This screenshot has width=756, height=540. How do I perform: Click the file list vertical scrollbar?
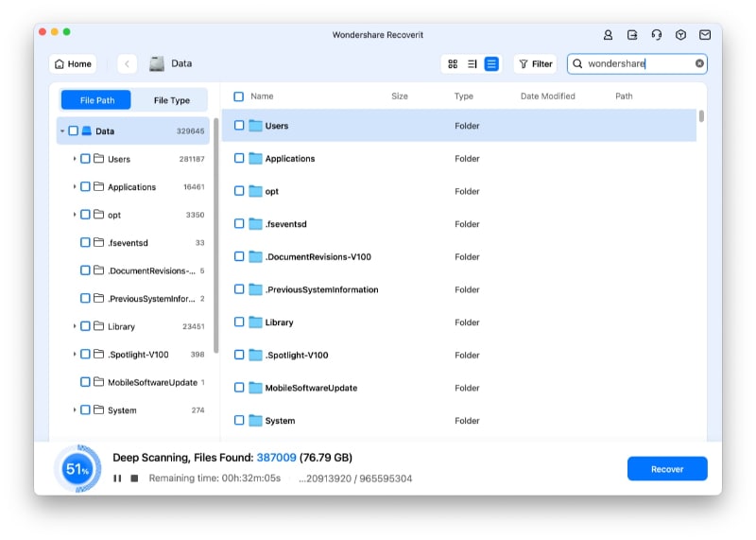701,116
